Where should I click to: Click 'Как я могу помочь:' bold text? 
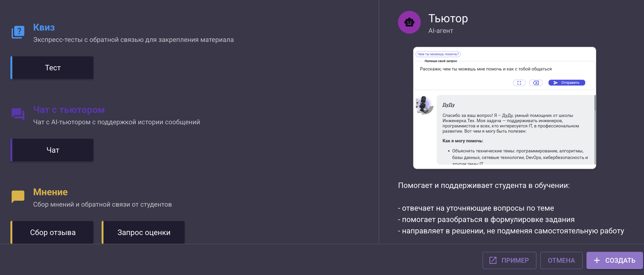coord(463,141)
